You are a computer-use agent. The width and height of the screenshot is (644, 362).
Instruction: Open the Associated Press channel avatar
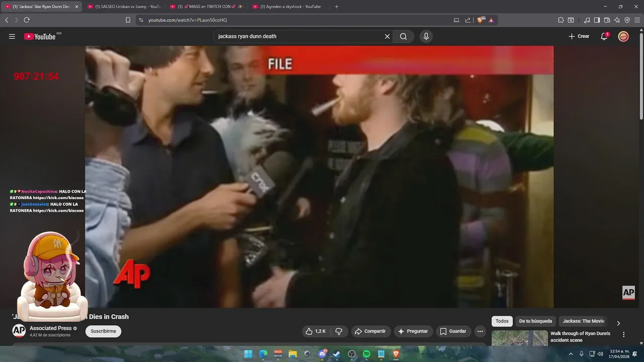(x=19, y=331)
